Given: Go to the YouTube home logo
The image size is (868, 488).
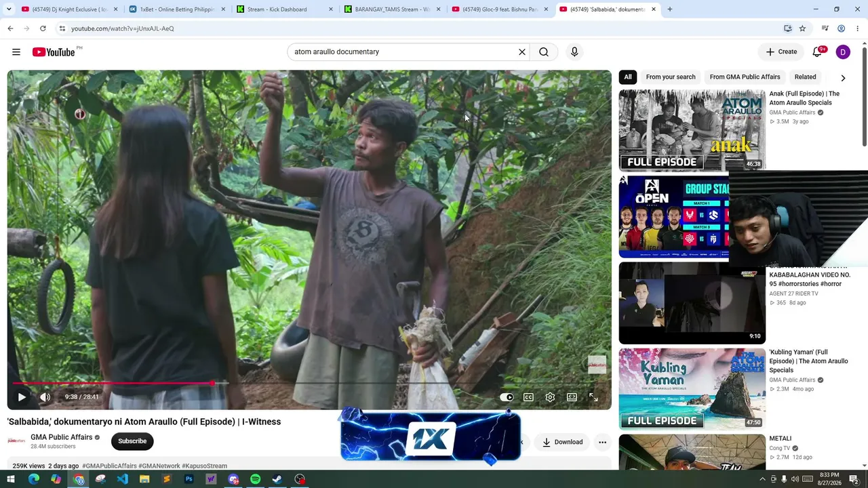Looking at the screenshot, I should (x=54, y=52).
